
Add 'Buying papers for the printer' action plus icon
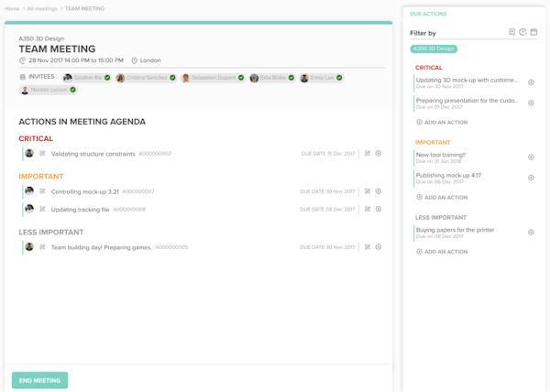point(531,233)
